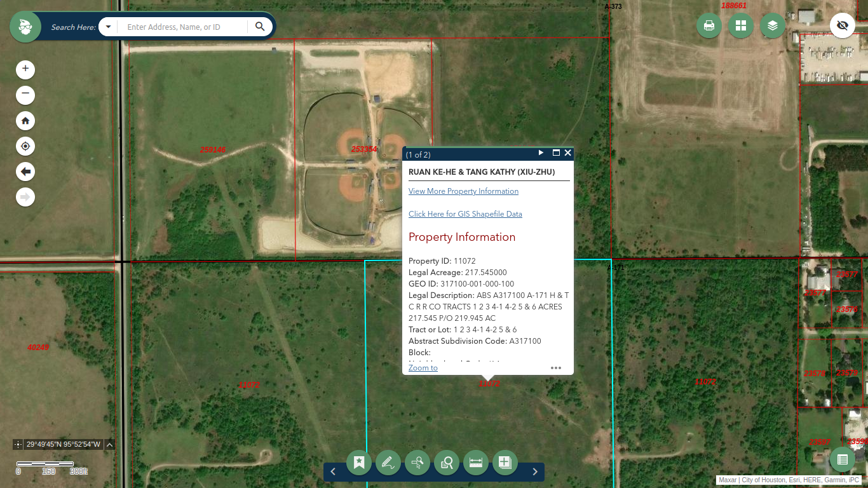Viewport: 868px width, 488px height.
Task: Open the Basemap Gallery grid icon
Action: coord(741,25)
